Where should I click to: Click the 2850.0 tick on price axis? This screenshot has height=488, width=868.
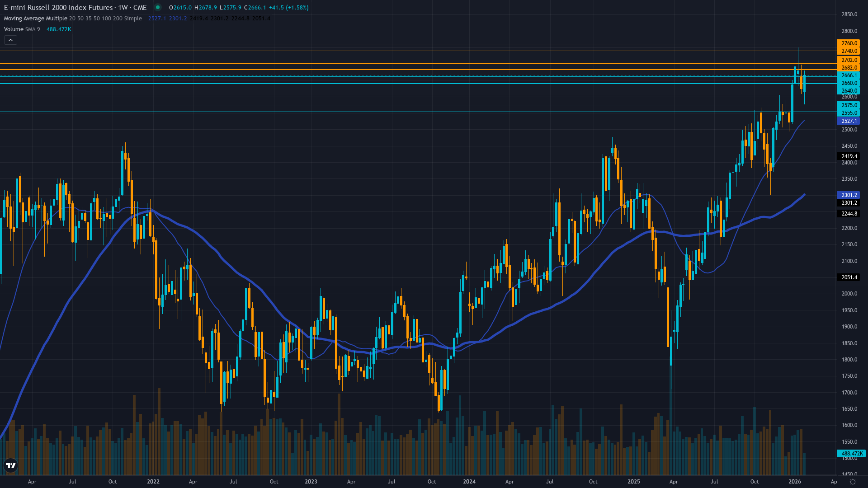(x=849, y=14)
